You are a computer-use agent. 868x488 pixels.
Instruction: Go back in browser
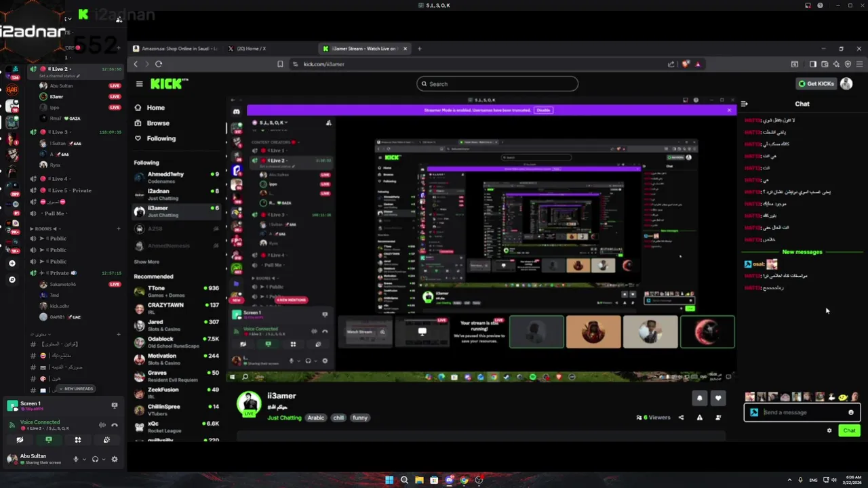[136, 64]
